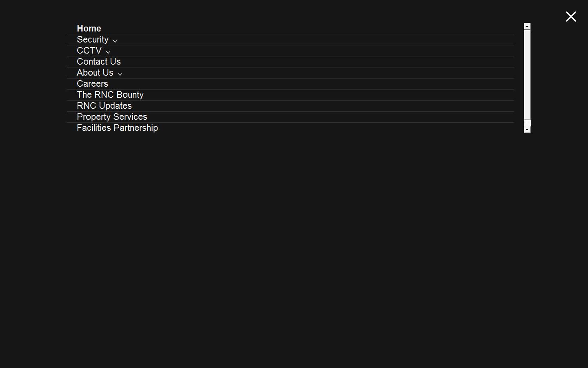Select the CCTV menu link

(x=89, y=51)
